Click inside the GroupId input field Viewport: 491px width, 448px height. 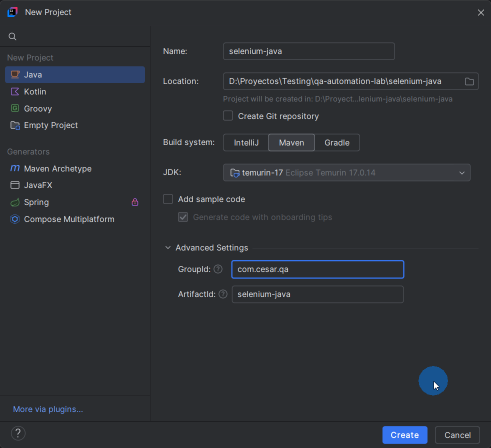click(x=317, y=269)
